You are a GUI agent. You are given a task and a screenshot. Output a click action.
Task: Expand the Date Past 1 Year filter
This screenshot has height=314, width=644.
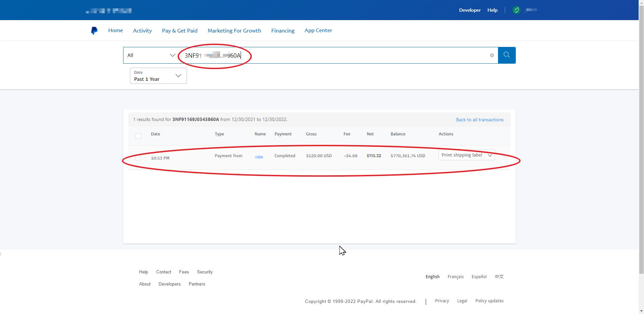pos(158,76)
